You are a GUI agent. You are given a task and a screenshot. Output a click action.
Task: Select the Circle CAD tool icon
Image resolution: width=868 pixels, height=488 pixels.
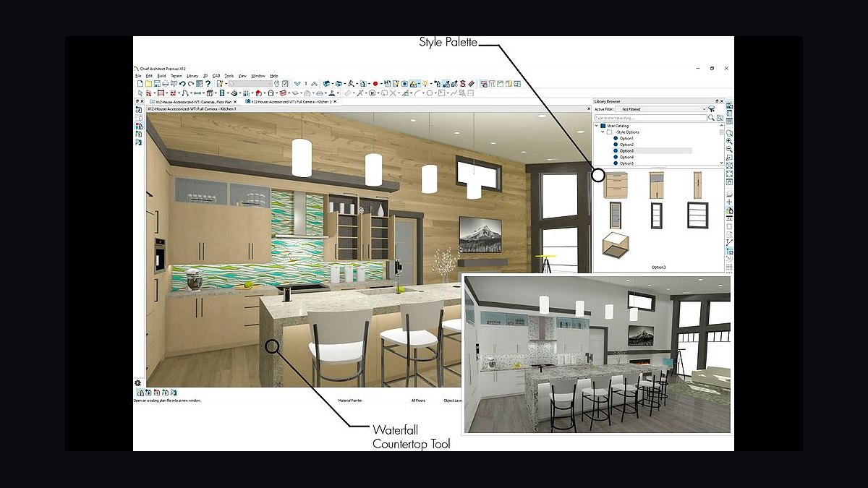click(430, 93)
